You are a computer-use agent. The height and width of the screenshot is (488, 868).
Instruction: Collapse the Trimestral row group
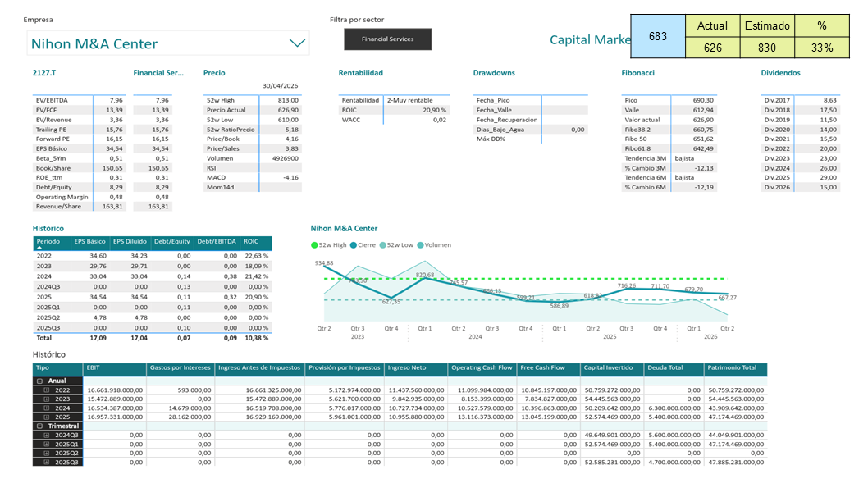(x=40, y=426)
